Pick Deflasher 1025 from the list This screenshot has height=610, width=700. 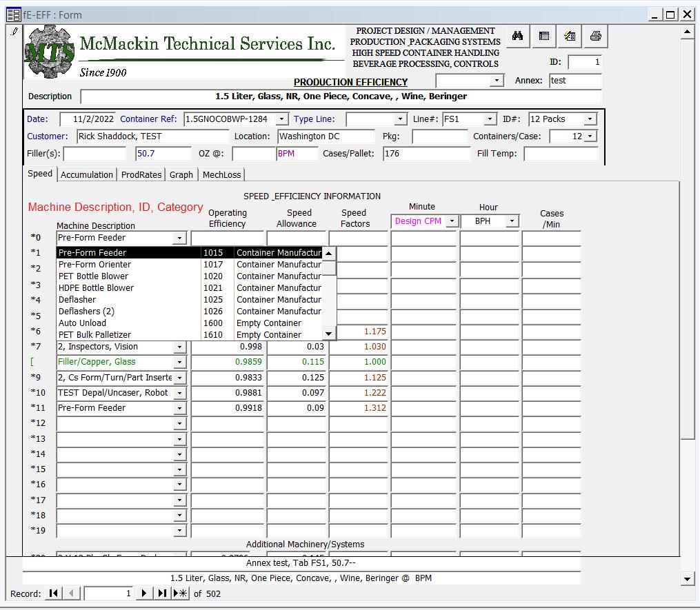tap(189, 299)
